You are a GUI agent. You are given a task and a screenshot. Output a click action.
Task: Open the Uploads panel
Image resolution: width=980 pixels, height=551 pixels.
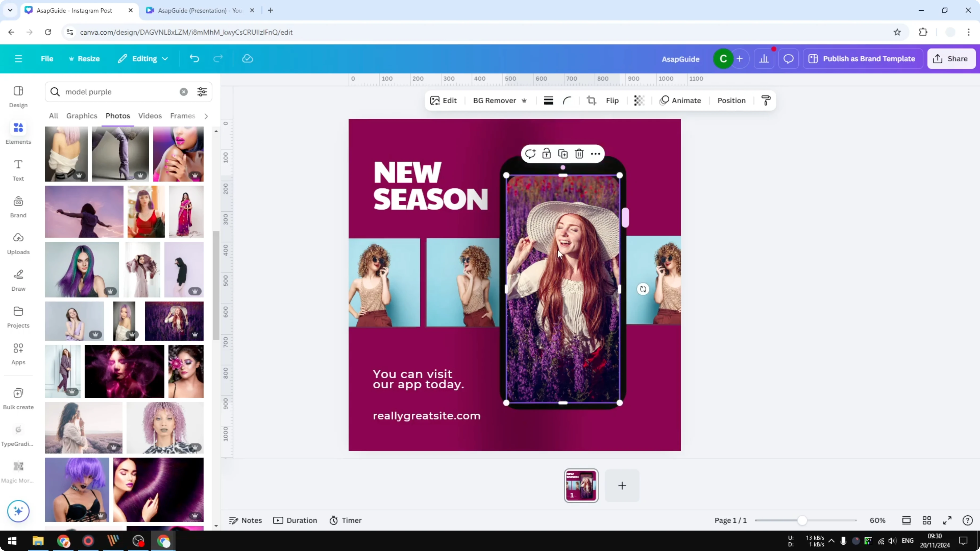click(x=18, y=243)
